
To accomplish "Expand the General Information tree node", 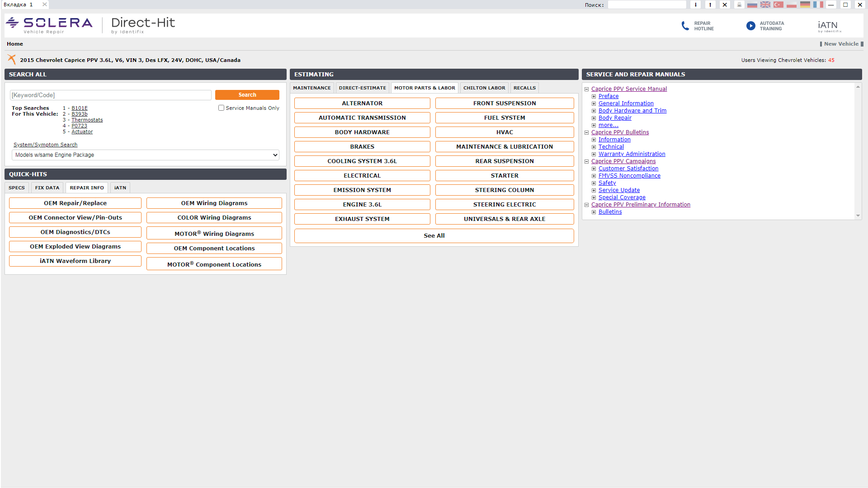I will click(594, 103).
